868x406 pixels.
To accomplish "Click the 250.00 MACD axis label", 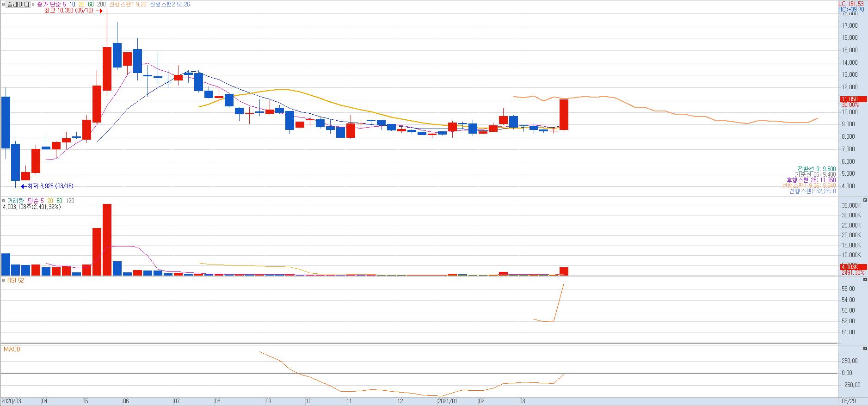I will [x=850, y=361].
